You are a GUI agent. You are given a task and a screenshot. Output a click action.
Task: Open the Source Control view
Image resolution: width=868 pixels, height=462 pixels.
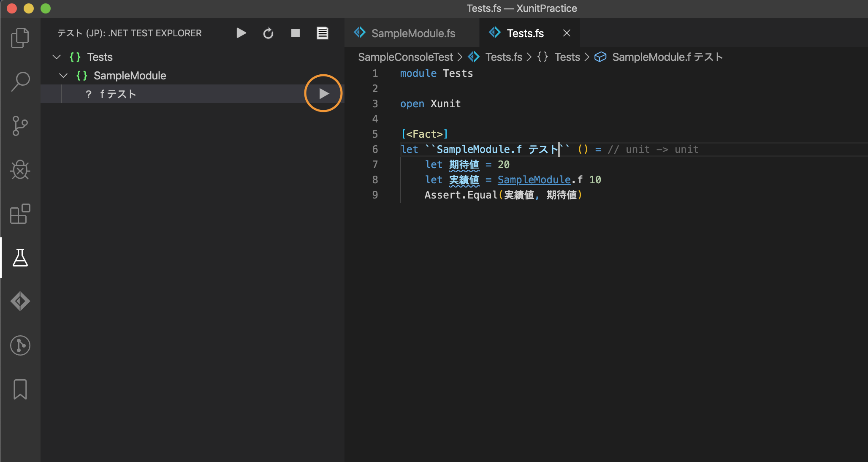tap(20, 126)
